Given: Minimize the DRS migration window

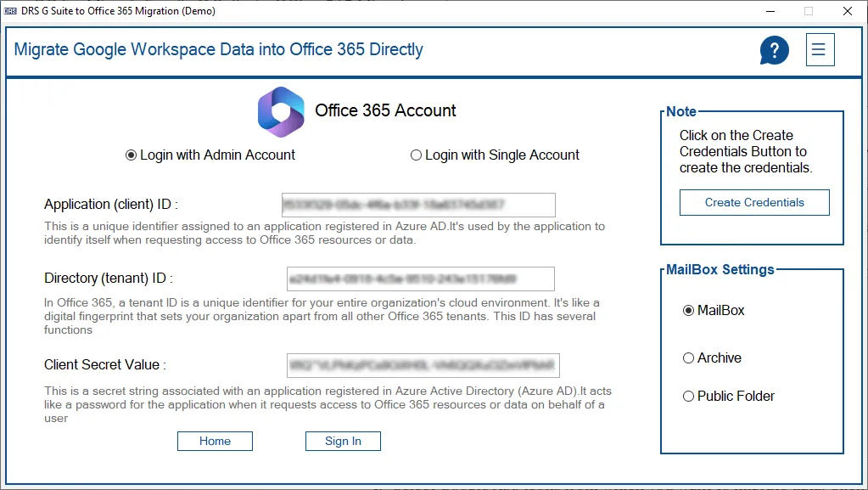Looking at the screenshot, I should point(770,11).
